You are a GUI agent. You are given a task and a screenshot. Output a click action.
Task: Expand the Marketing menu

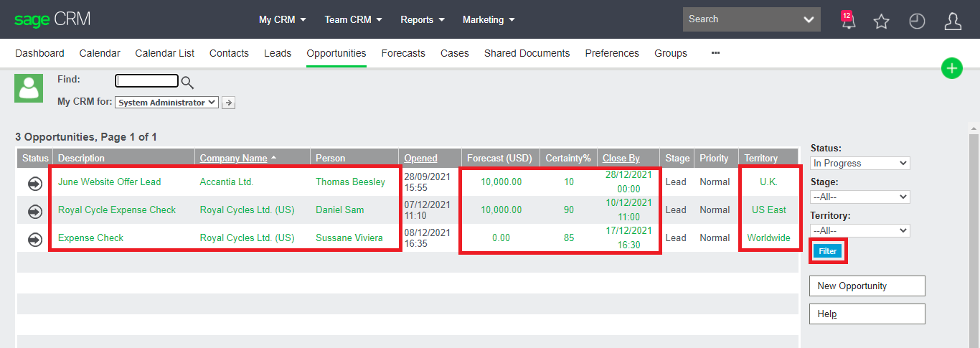[x=489, y=19]
